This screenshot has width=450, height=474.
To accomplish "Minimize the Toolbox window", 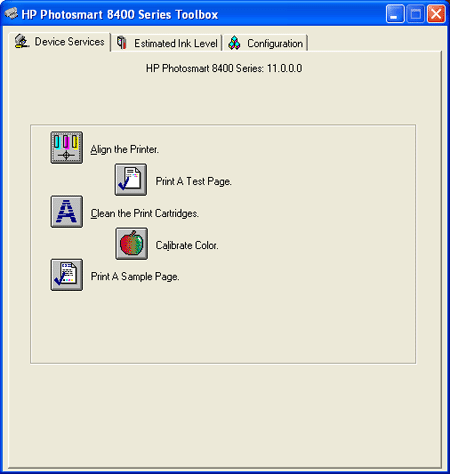I will [395, 14].
